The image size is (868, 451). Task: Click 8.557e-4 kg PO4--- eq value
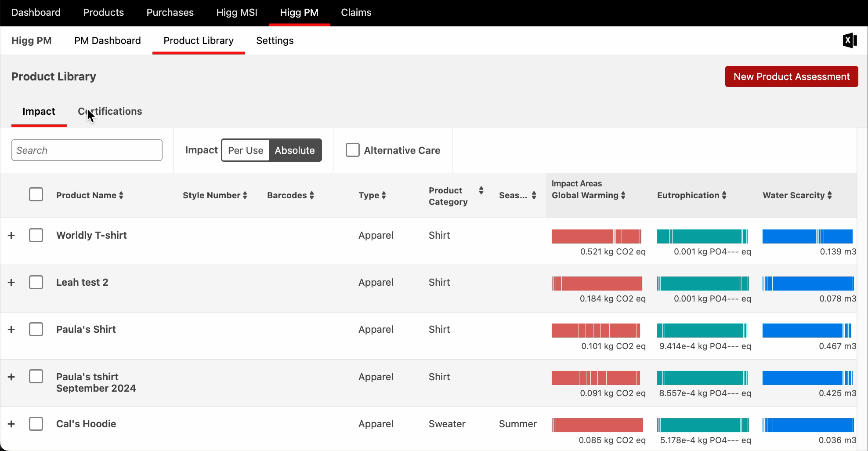(705, 393)
